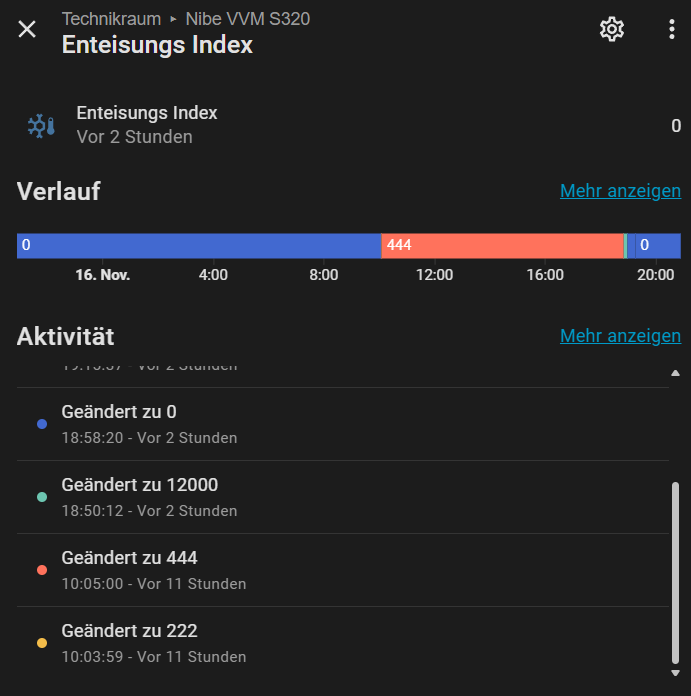Image resolution: width=691 pixels, height=696 pixels.
Task: Click the red 444 history bar segment
Action: (x=502, y=245)
